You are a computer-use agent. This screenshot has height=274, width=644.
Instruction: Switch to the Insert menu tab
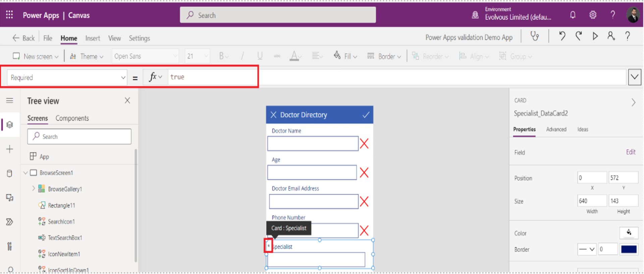pos(93,38)
